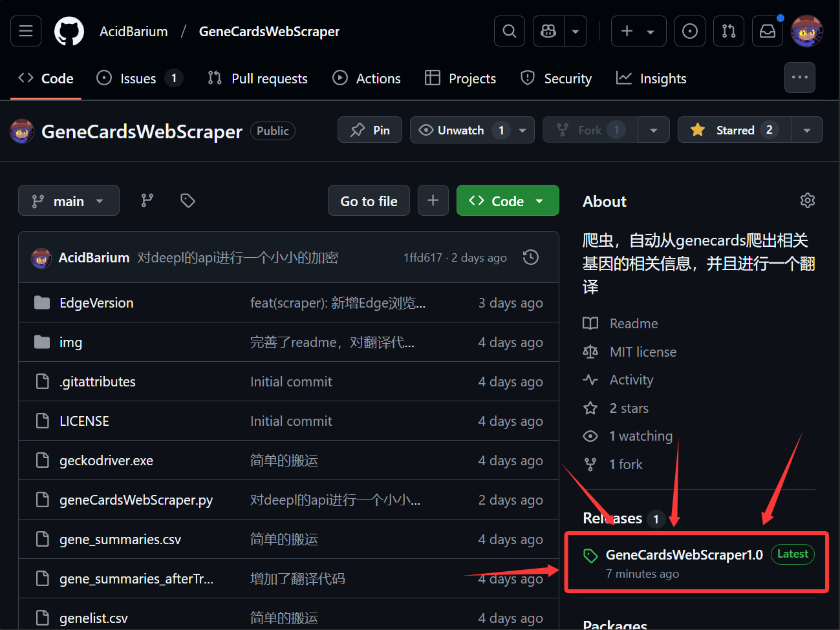
Task: Go to the GitHub homepage via the logo
Action: click(69, 31)
